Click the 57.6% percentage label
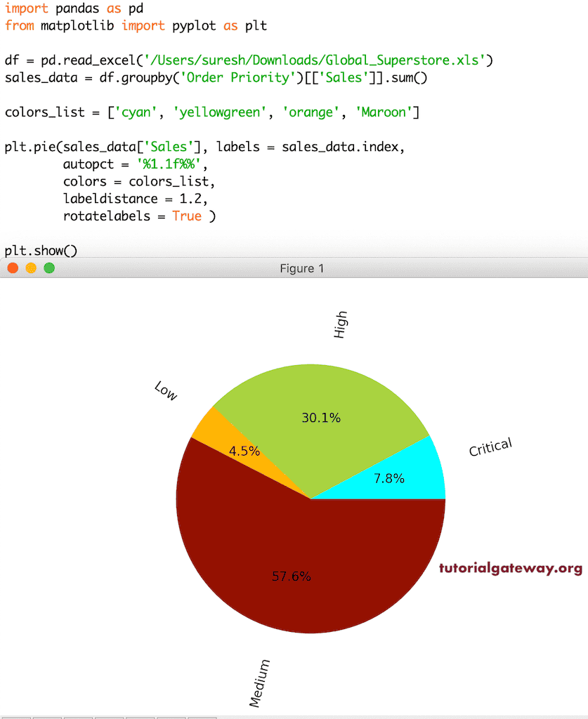Screen dimensions: 588x719 [292, 576]
